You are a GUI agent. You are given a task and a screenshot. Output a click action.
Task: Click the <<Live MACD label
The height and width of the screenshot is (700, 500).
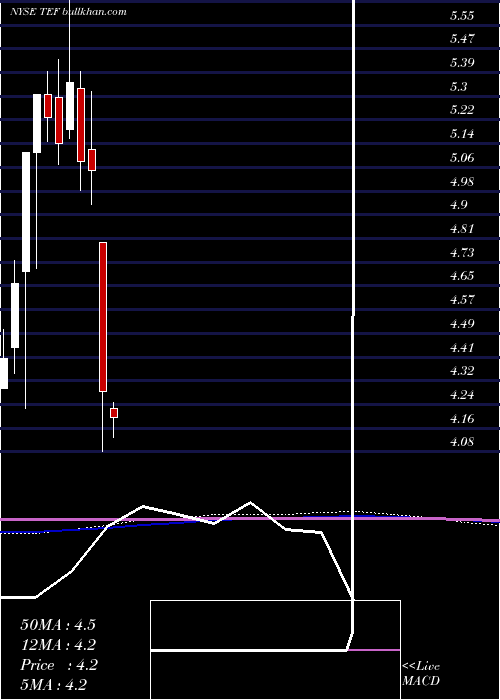pyautogui.click(x=421, y=674)
